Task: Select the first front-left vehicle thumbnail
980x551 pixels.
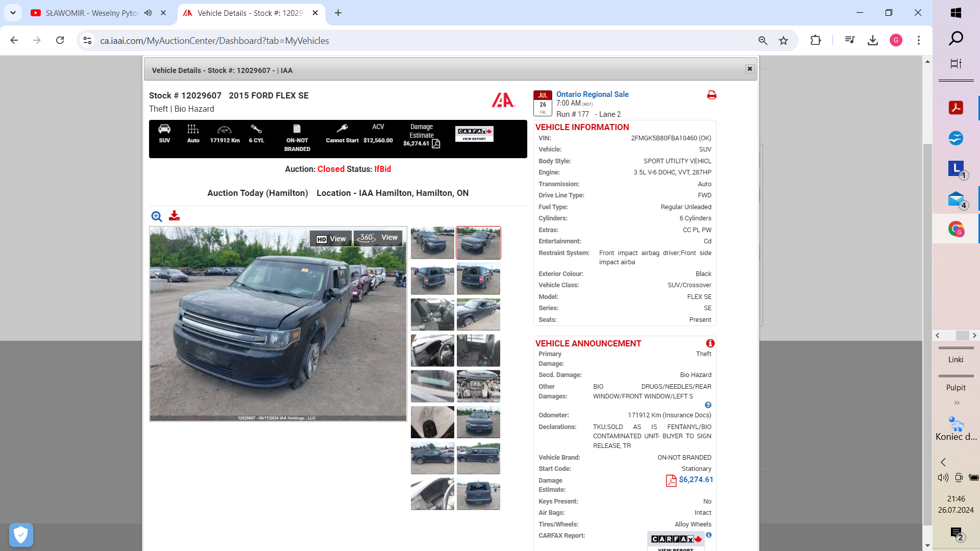Action: (432, 243)
